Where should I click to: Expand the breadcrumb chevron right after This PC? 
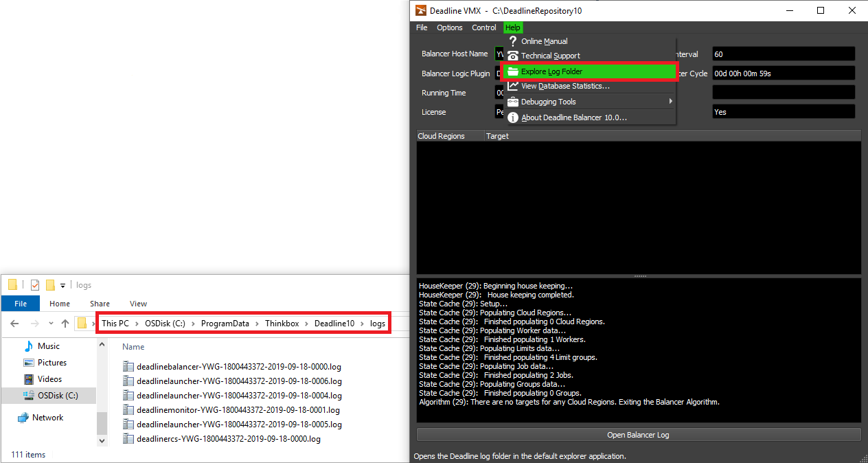[x=137, y=324]
